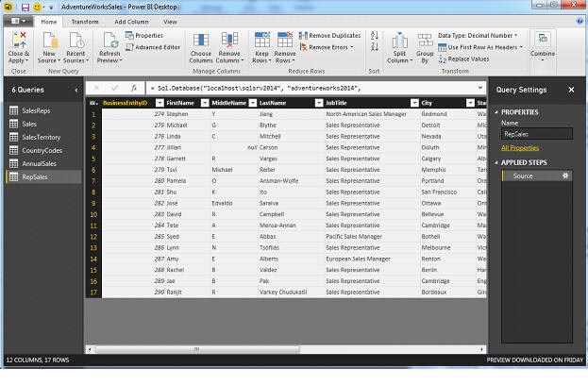588x385 pixels.
Task: Click Replace Values
Action: click(x=463, y=59)
